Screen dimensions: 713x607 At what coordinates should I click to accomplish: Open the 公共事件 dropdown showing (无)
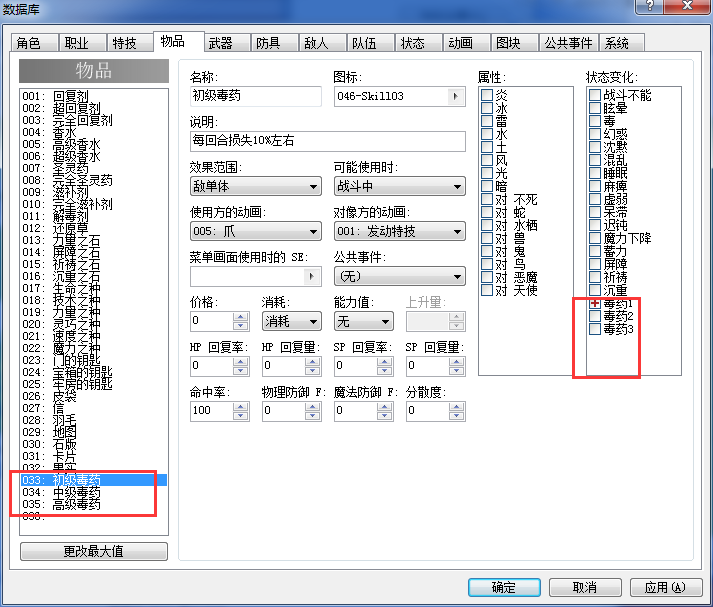coord(400,276)
